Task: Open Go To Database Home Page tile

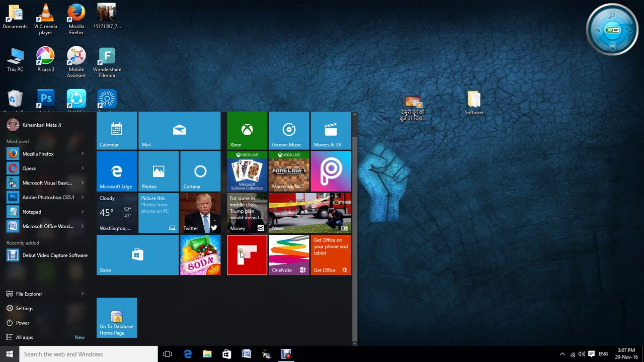Action: point(117,318)
